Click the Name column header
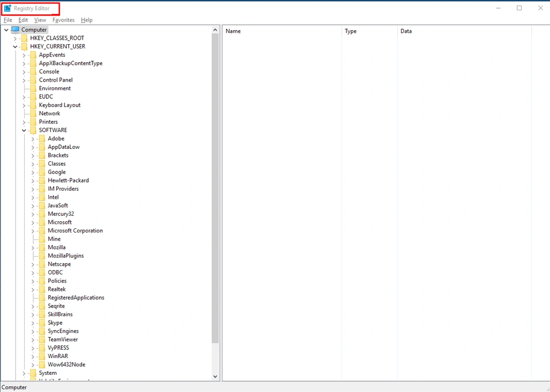 282,31
